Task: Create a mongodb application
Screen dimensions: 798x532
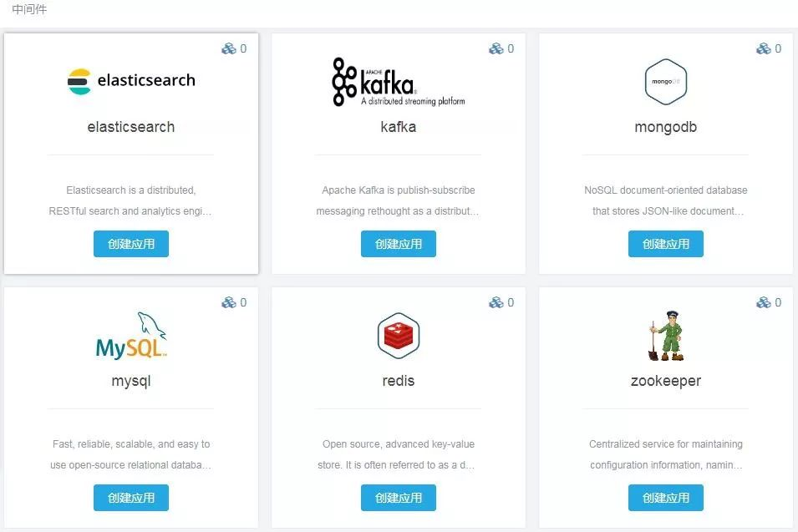Action: [666, 244]
